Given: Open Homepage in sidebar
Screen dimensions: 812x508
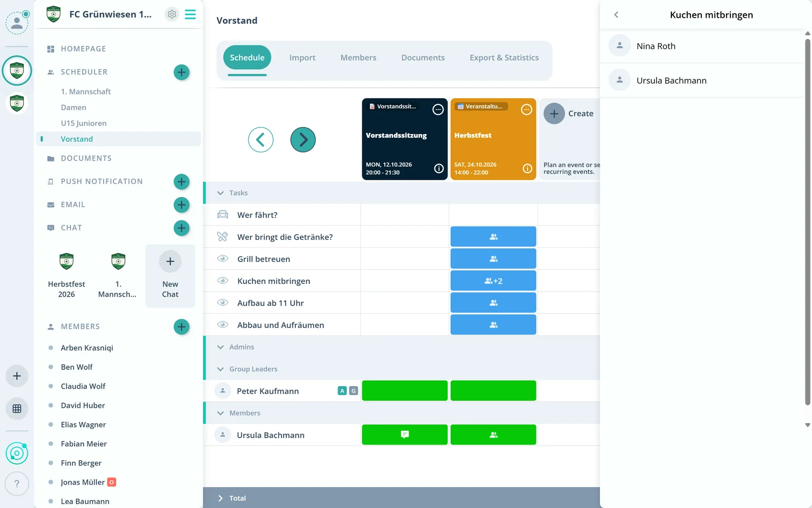Looking at the screenshot, I should (83, 49).
